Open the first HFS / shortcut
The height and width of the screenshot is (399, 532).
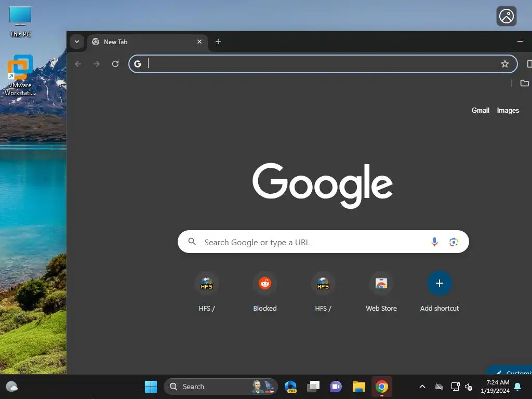tap(207, 292)
